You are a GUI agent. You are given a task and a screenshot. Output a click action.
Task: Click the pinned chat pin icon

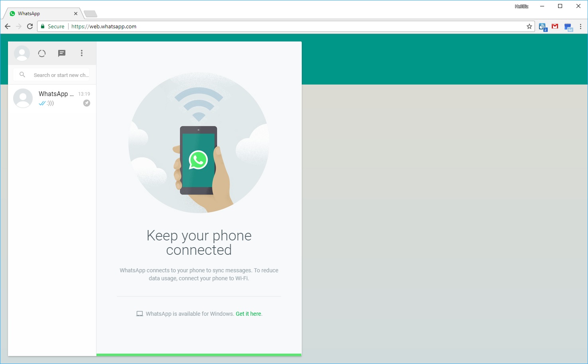point(87,103)
